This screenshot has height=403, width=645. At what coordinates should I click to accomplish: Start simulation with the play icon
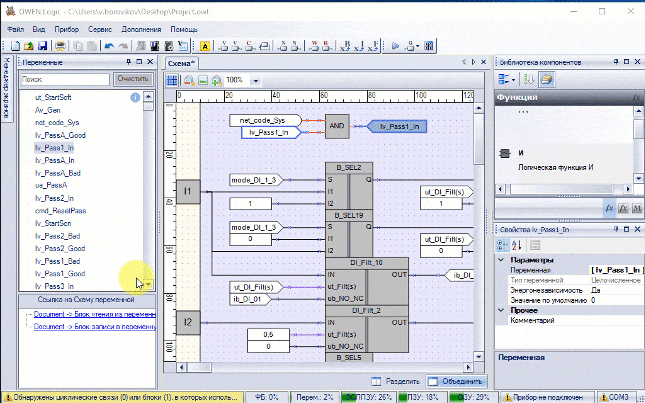point(395,46)
